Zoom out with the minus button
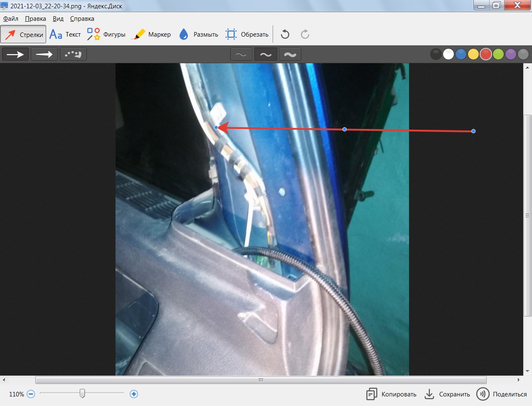532x406 pixels. tap(31, 394)
